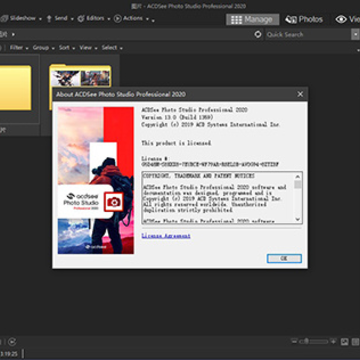Click the Actions play-circle icon

pos(118,19)
